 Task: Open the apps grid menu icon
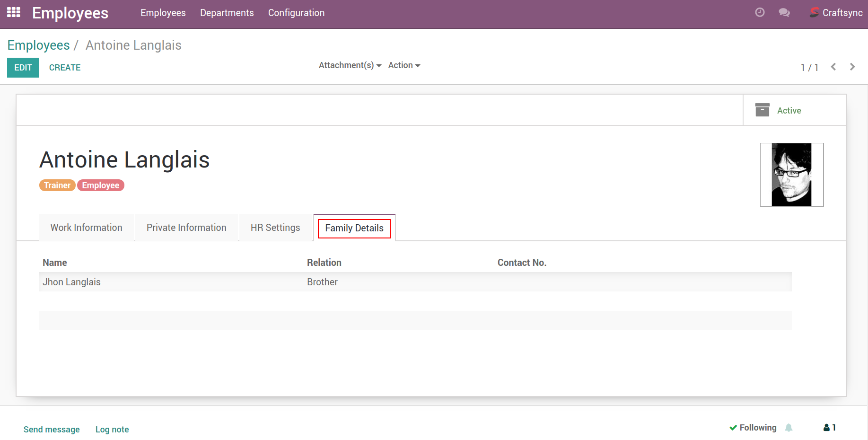coord(13,12)
